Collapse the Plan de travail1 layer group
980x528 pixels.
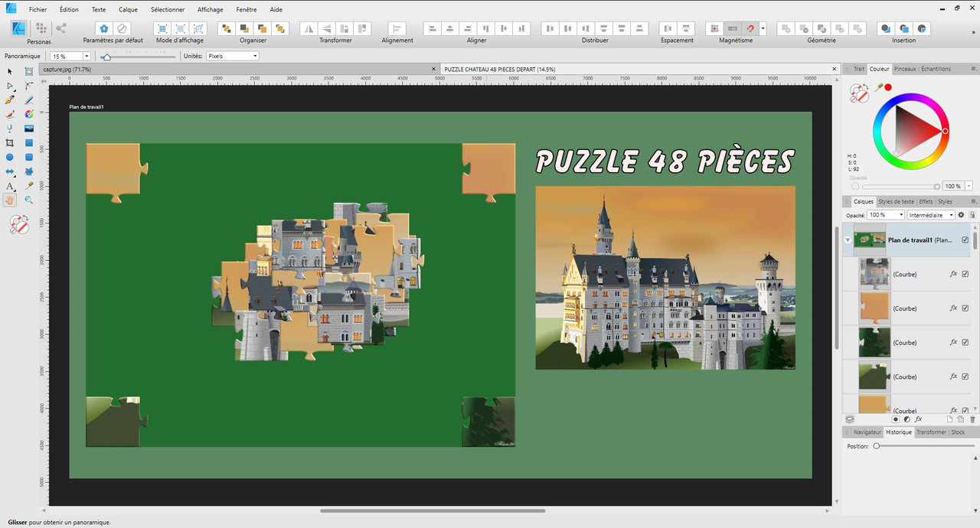point(848,240)
